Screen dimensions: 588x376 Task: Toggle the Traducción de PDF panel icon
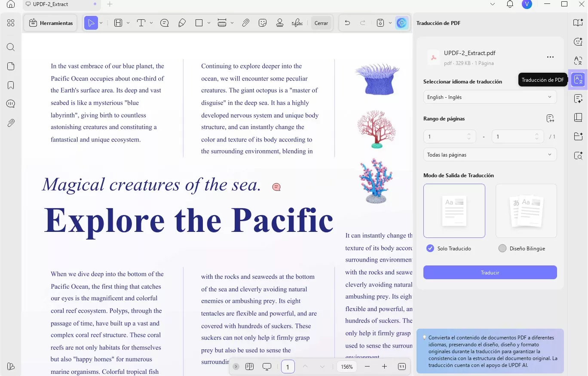tap(578, 80)
